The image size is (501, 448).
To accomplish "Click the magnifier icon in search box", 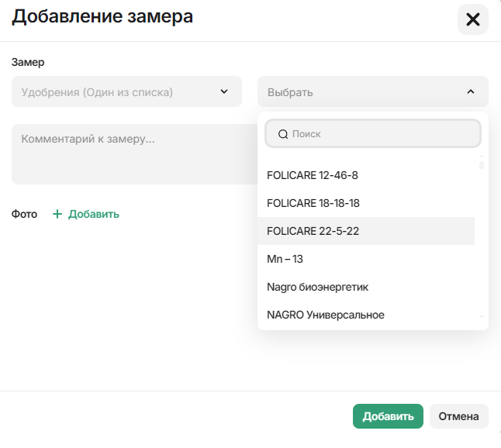I will coord(283,134).
